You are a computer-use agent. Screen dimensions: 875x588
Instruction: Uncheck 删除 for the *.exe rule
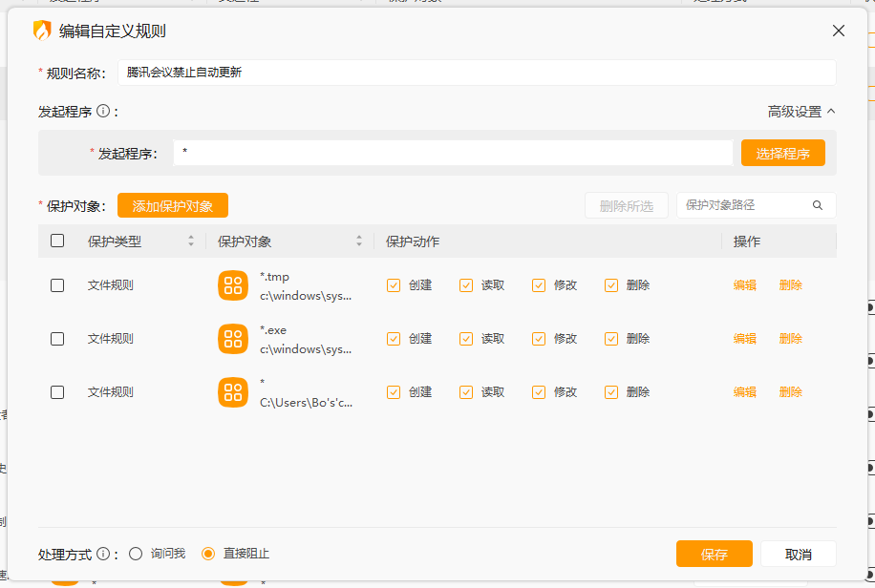[x=611, y=339]
